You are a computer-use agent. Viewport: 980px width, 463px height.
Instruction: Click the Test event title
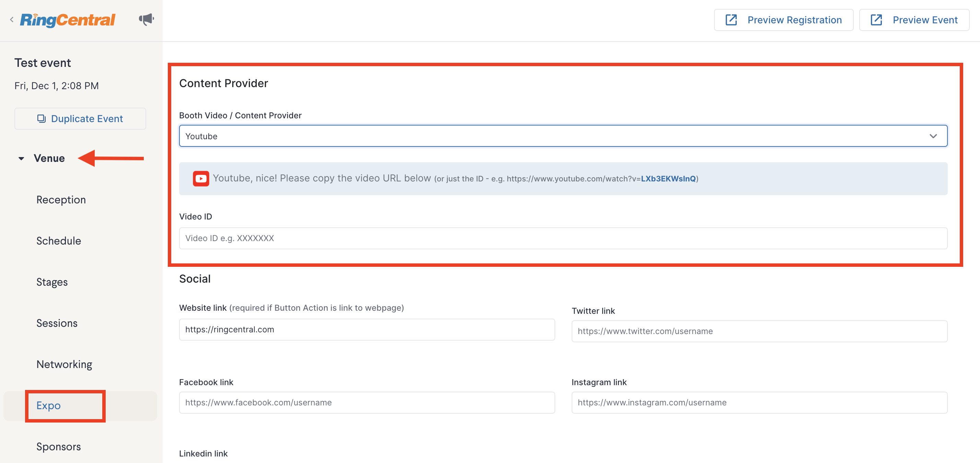(x=43, y=63)
